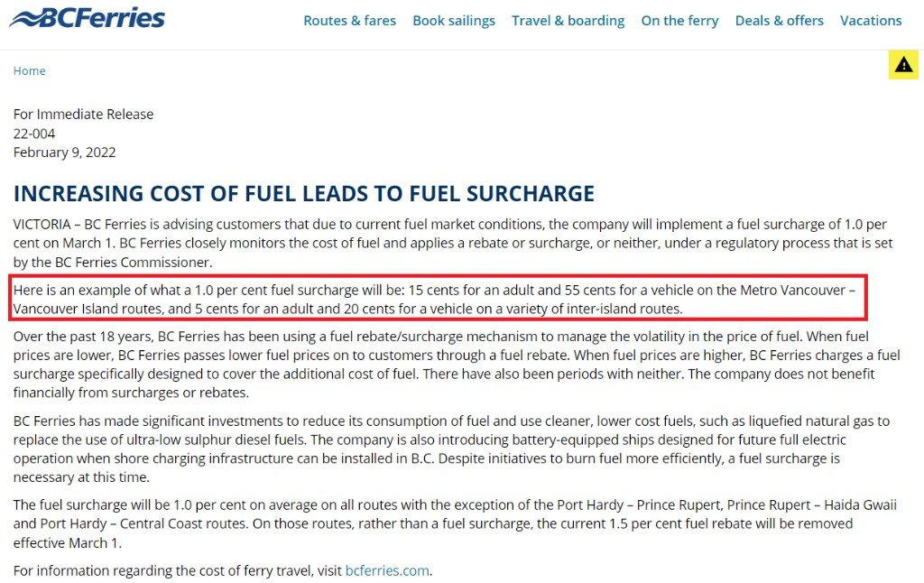924x583 pixels.
Task: Go to the On the ferry section
Action: coord(680,21)
